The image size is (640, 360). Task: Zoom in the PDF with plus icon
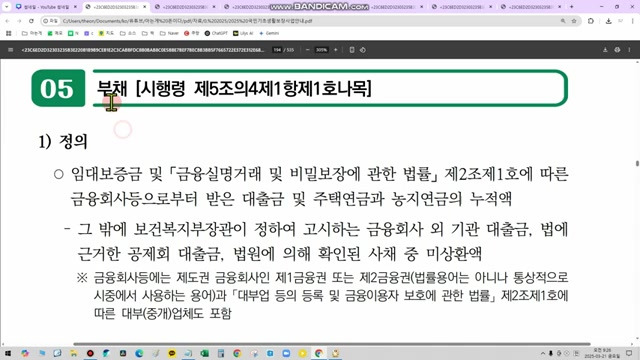point(336,50)
